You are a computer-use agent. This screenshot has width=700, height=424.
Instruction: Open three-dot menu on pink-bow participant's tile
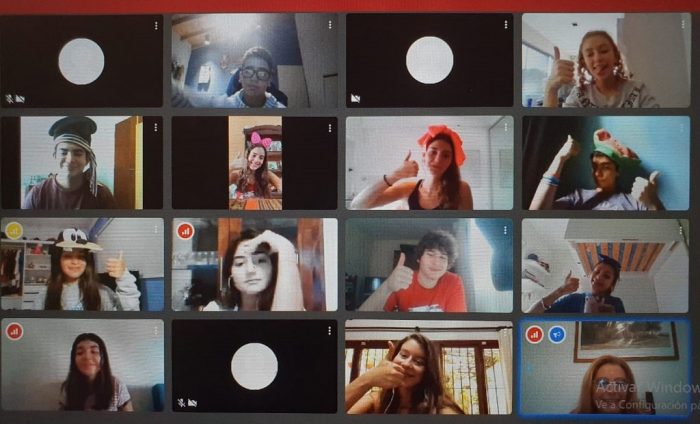click(x=329, y=127)
